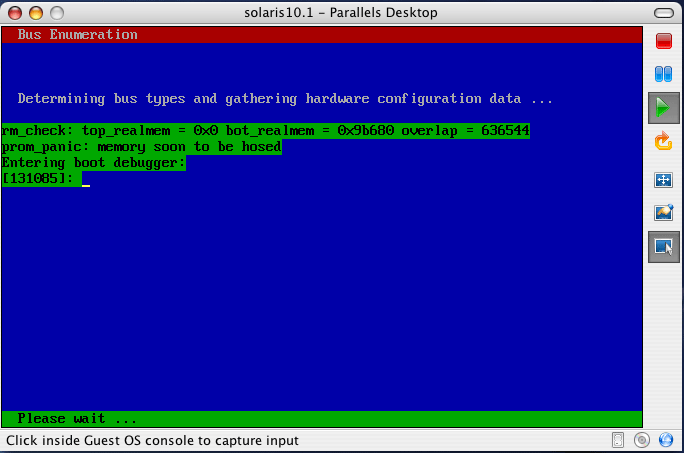The width and height of the screenshot is (684, 453).
Task: Click the console view icon with cursor
Action: click(663, 247)
